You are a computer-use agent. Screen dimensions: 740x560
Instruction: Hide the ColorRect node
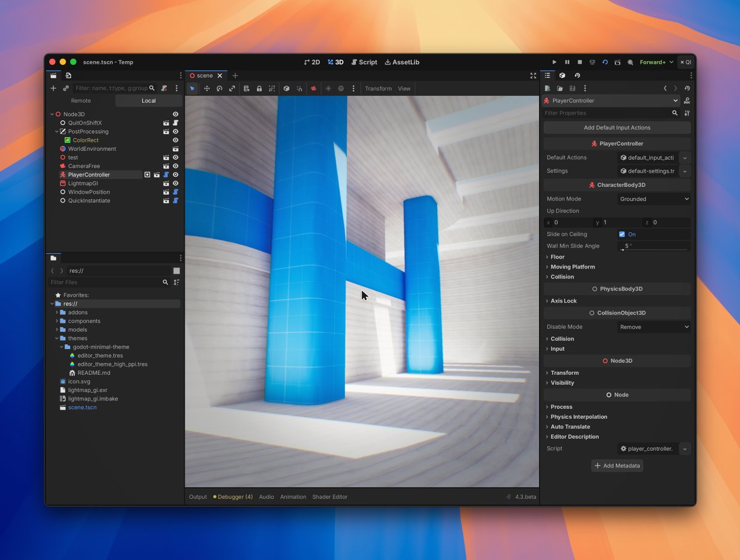(x=175, y=140)
